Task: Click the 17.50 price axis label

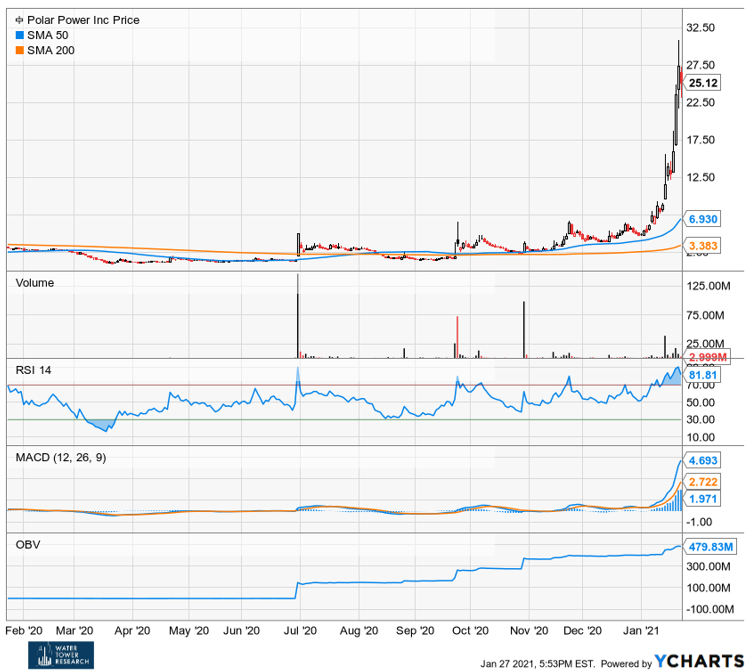Action: coord(700,140)
